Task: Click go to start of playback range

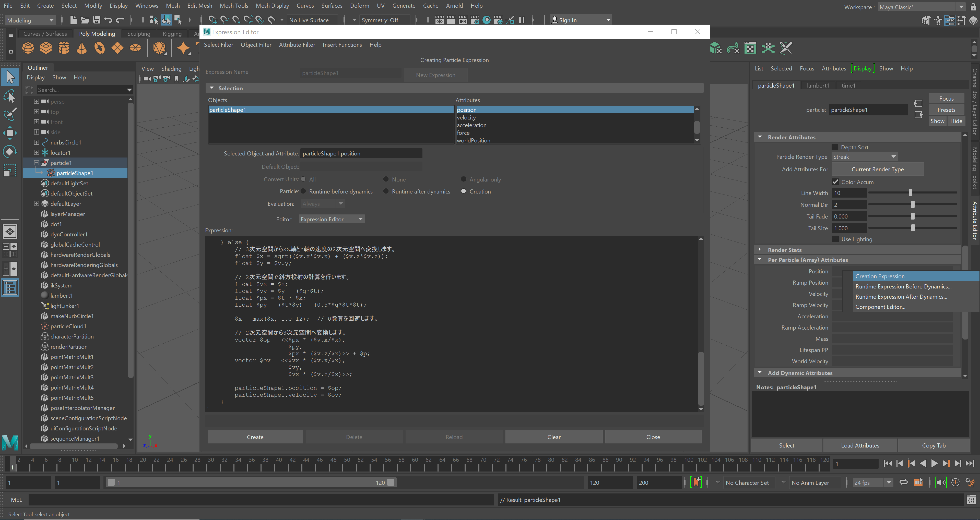Action: [x=888, y=463]
